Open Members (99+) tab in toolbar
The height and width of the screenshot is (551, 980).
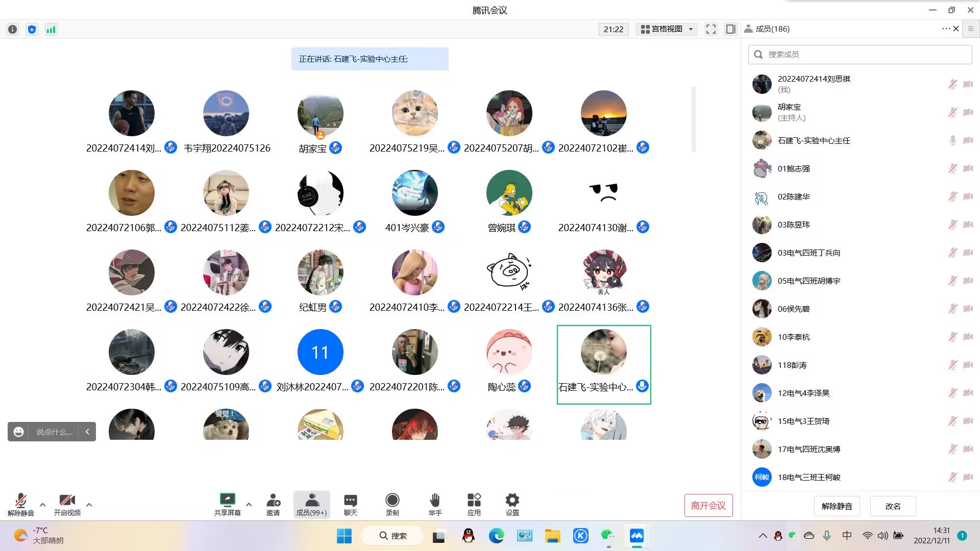pos(311,504)
